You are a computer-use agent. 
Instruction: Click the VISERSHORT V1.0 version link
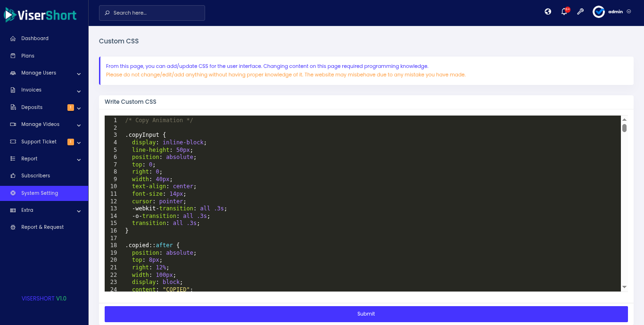[44, 299]
